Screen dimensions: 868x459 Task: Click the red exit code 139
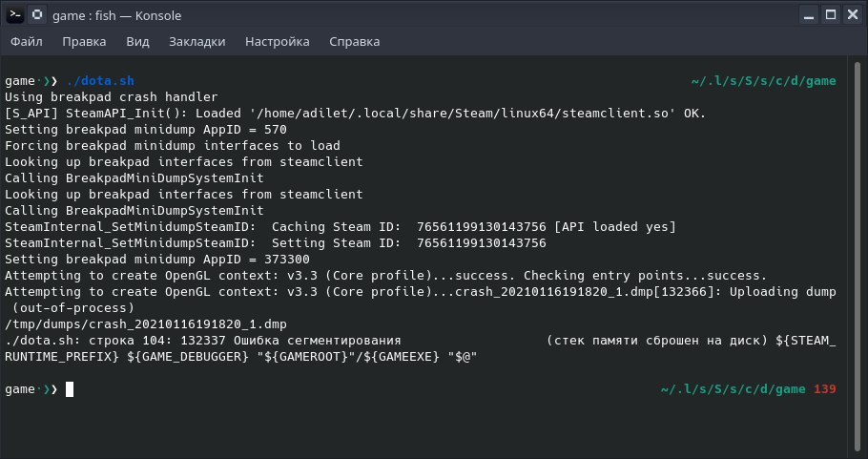coord(825,389)
